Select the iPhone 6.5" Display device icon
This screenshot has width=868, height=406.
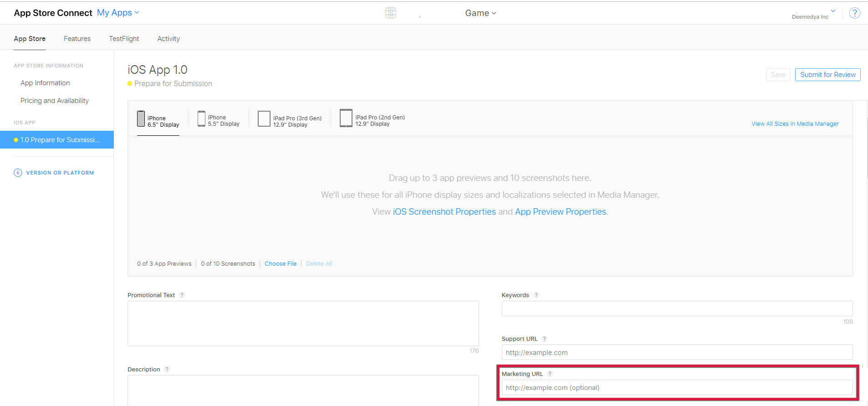tap(141, 118)
